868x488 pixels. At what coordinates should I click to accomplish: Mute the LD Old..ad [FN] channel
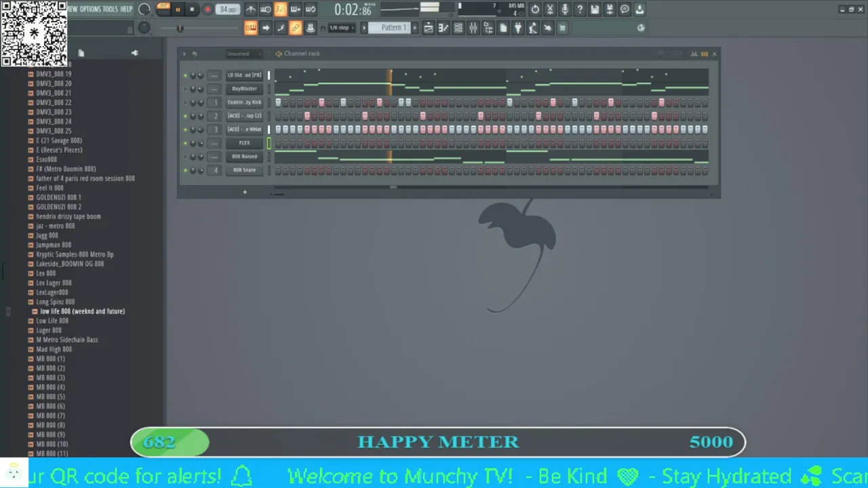tap(185, 75)
